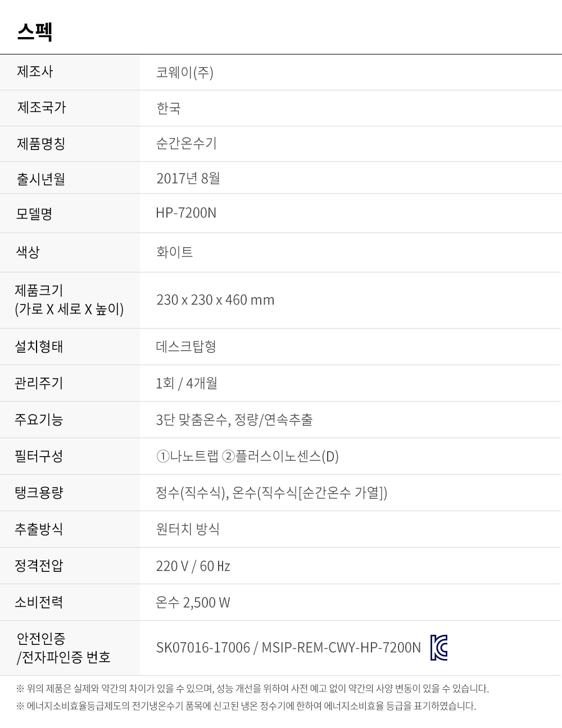Select the 데스크탑형 installation type value
This screenshot has width=562, height=728.
click(186, 346)
